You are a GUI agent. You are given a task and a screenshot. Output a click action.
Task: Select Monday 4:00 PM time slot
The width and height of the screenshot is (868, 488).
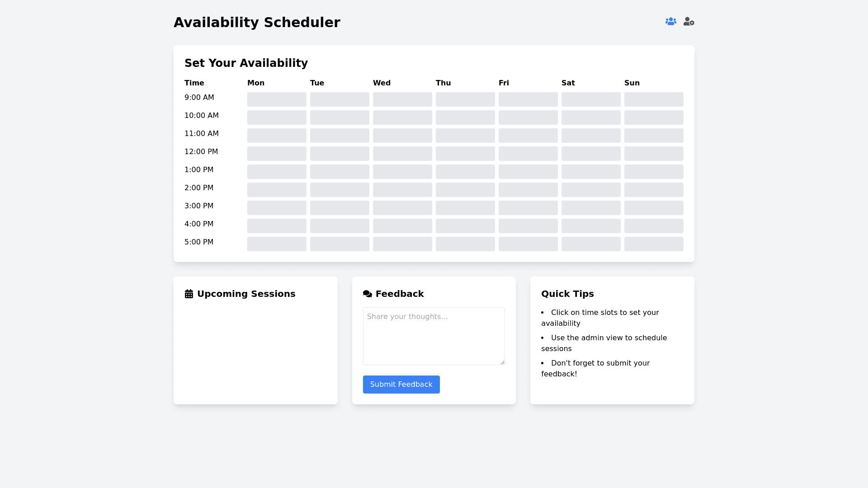click(x=277, y=226)
